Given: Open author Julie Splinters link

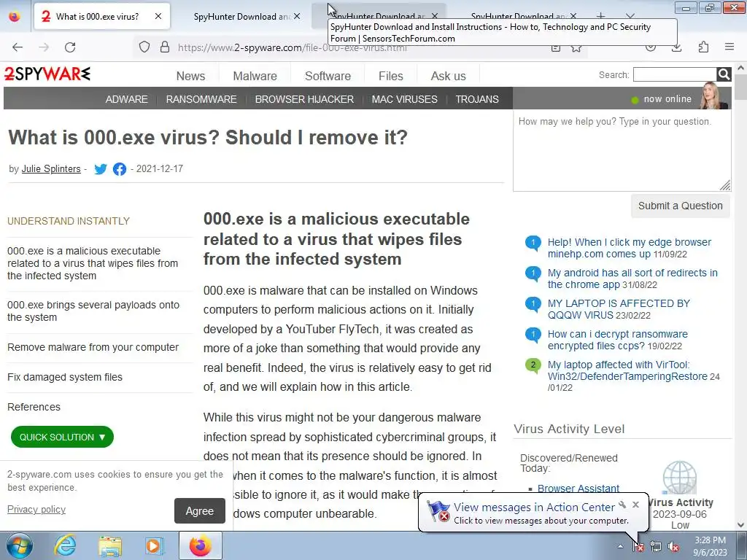Looking at the screenshot, I should point(51,169).
